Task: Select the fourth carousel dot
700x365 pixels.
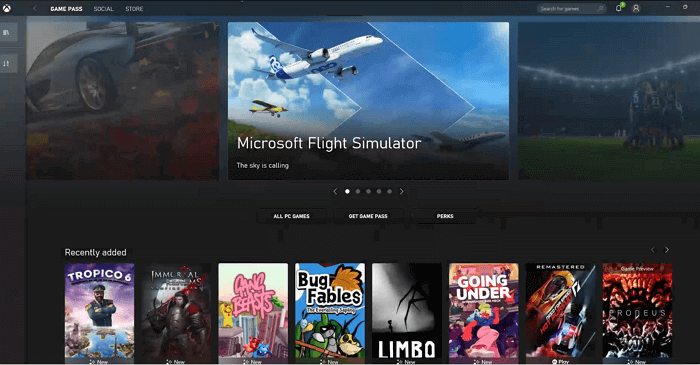Action: tap(379, 191)
